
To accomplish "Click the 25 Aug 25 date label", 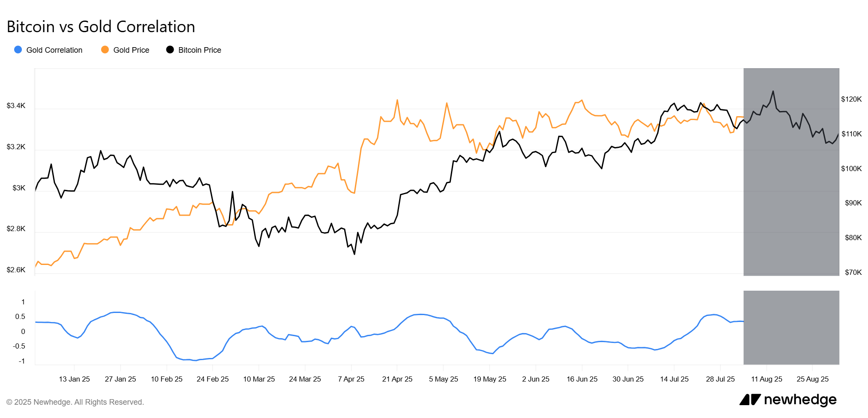I will coord(812,379).
